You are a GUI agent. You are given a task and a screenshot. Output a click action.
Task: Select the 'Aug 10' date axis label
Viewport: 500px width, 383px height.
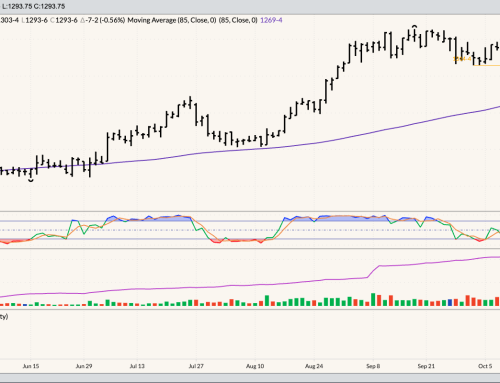point(255,366)
